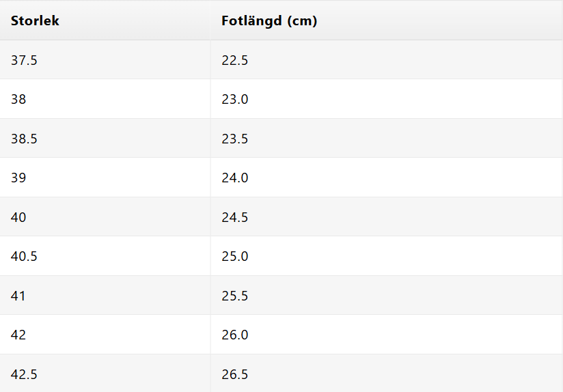Click the 23.5 foot length value
This screenshot has height=392, width=563.
234,139
